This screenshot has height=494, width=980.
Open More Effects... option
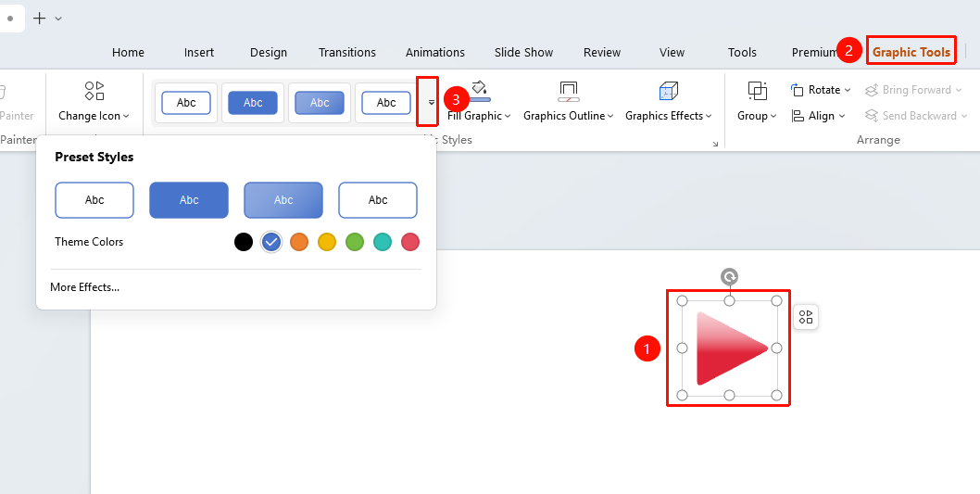point(85,287)
